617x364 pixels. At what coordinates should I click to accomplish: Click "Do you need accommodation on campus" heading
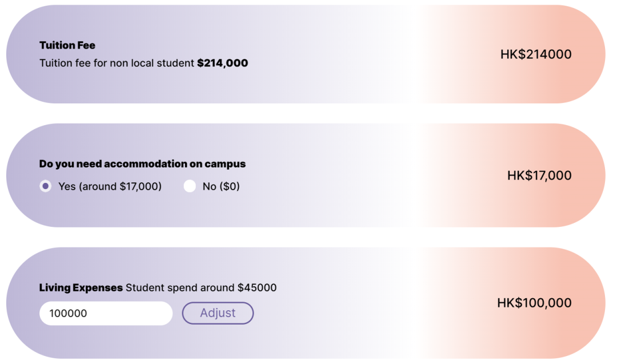(x=142, y=163)
